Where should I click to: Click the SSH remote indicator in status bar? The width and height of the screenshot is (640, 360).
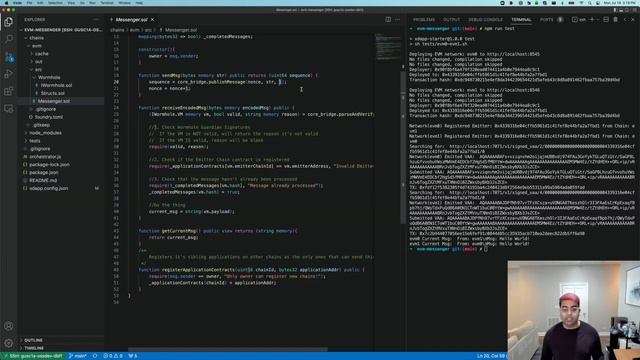pyautogui.click(x=33, y=356)
